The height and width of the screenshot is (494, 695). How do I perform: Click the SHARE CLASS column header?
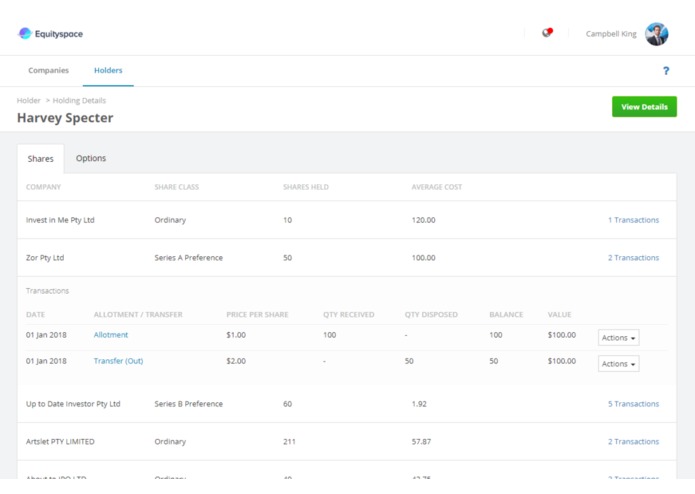[x=176, y=187]
